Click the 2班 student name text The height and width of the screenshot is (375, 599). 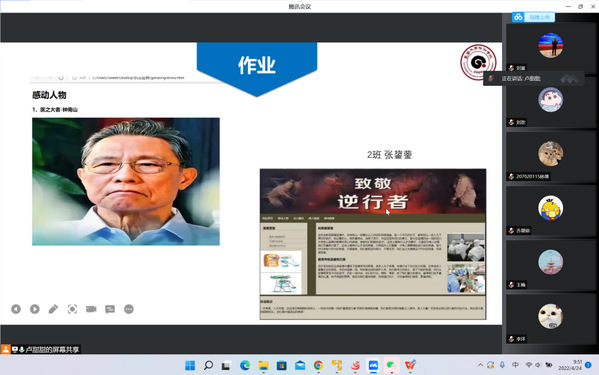389,155
